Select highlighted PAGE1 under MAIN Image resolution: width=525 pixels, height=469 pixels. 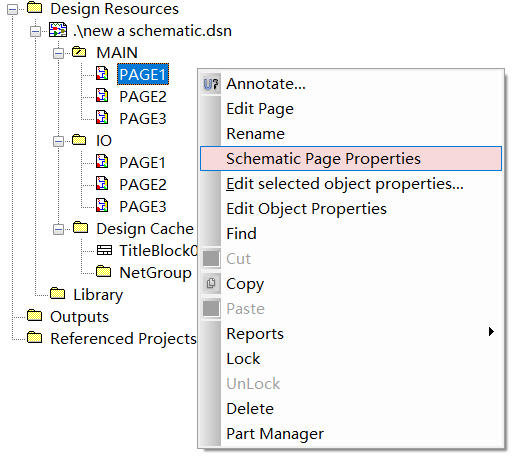coord(143,74)
